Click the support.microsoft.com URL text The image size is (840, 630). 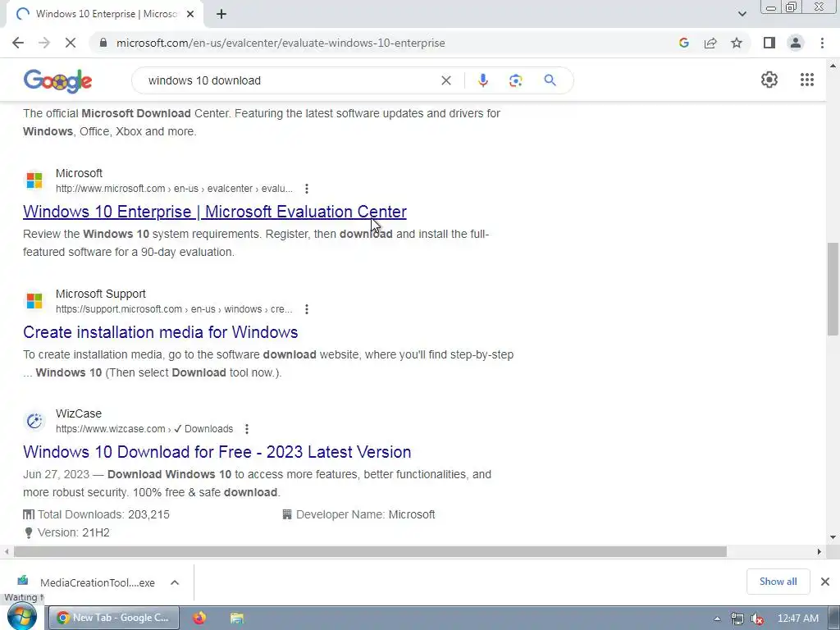[x=174, y=309]
